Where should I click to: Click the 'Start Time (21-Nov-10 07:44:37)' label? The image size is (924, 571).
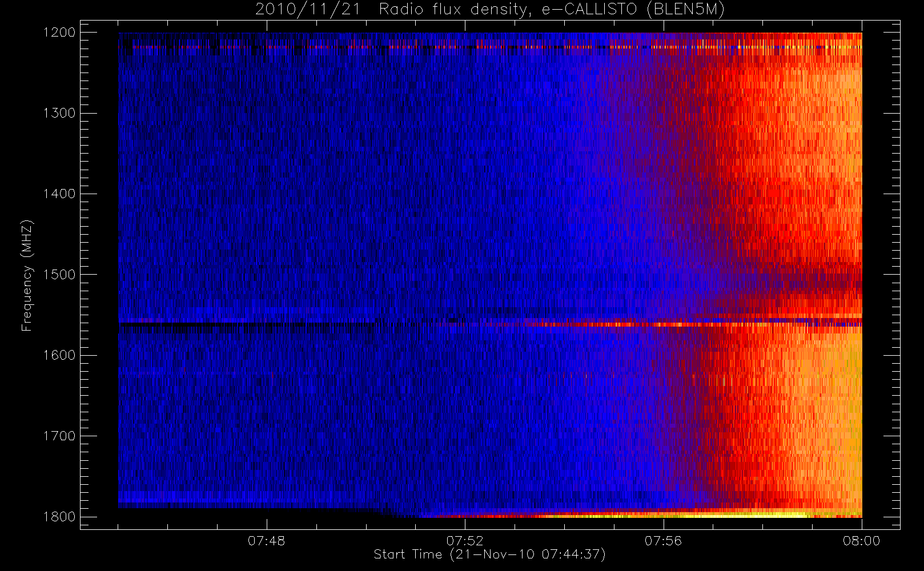tap(489, 554)
